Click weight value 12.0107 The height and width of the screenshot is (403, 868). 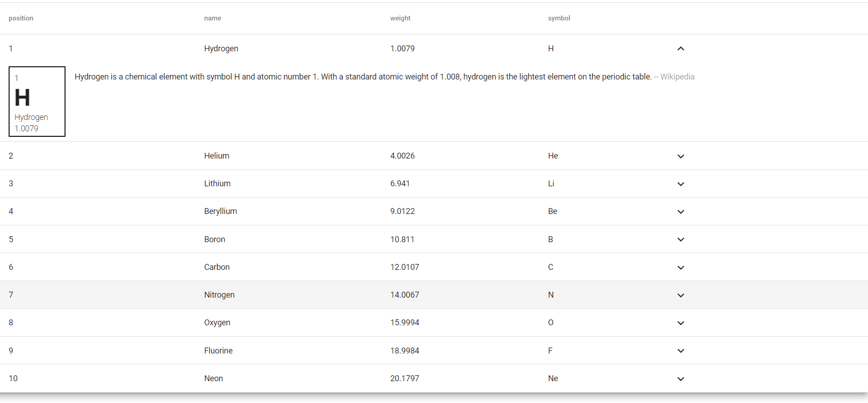(405, 267)
